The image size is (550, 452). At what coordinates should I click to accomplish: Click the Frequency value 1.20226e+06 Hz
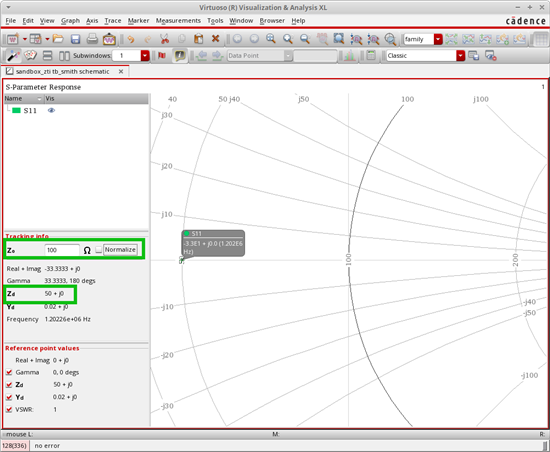click(x=67, y=319)
